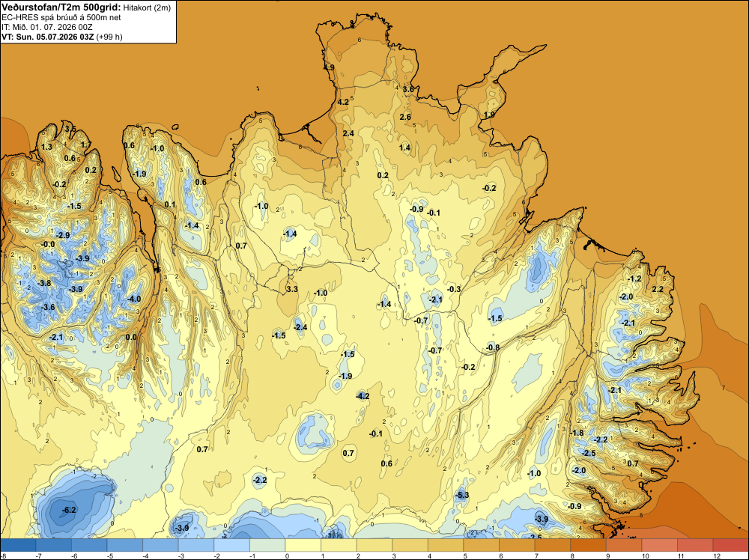The width and height of the screenshot is (749, 560).
Task: Click the -4.0 temperature reading
Action: coord(134,299)
